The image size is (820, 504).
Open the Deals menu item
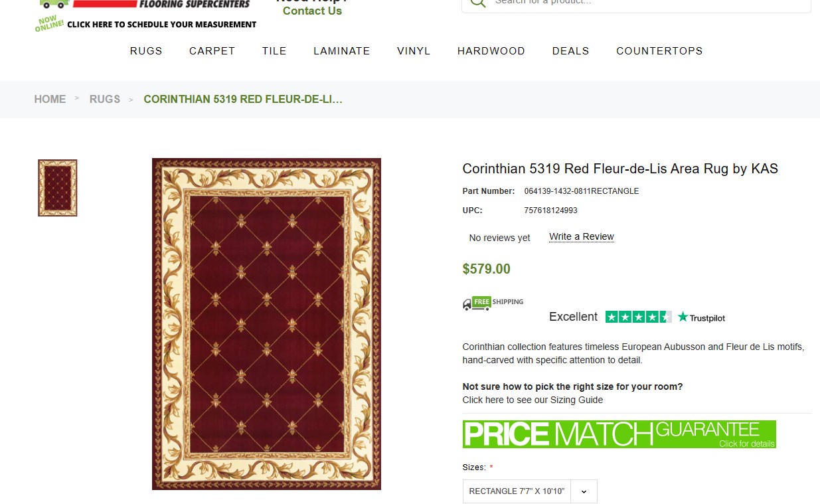click(x=570, y=51)
